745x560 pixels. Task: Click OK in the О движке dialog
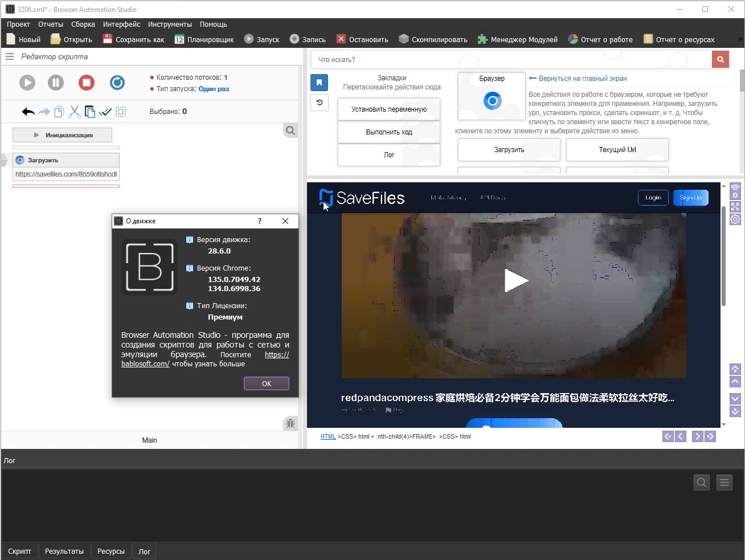pyautogui.click(x=266, y=383)
